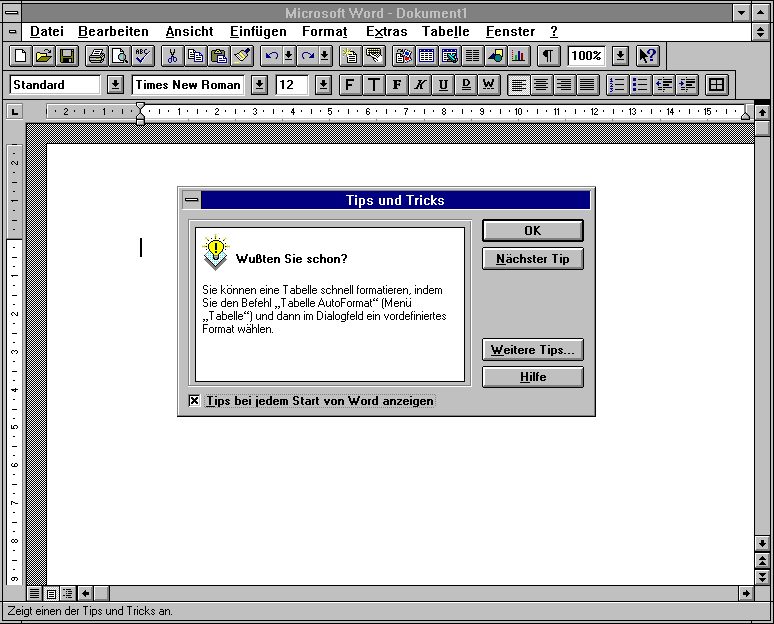Open the drawing shapes toolbar icon
The width and height of the screenshot is (774, 624).
pos(496,56)
